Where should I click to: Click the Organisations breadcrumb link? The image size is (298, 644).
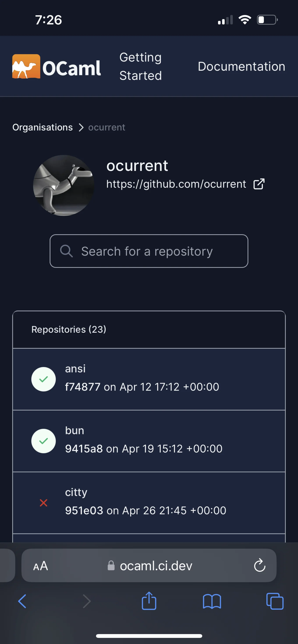(42, 127)
